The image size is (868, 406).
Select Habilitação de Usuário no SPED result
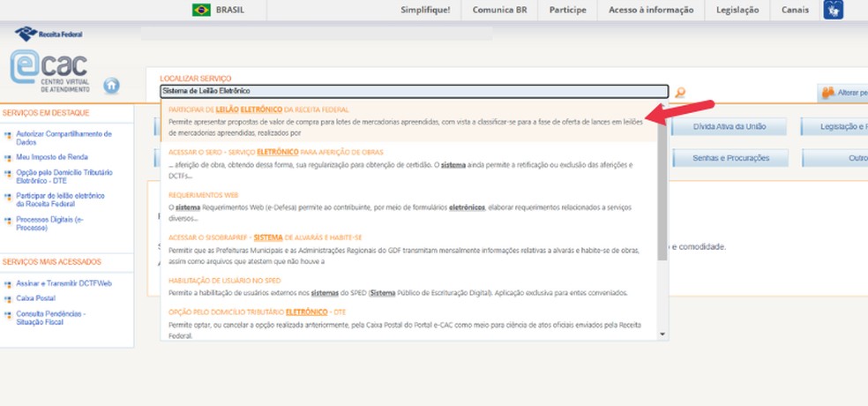(x=409, y=287)
